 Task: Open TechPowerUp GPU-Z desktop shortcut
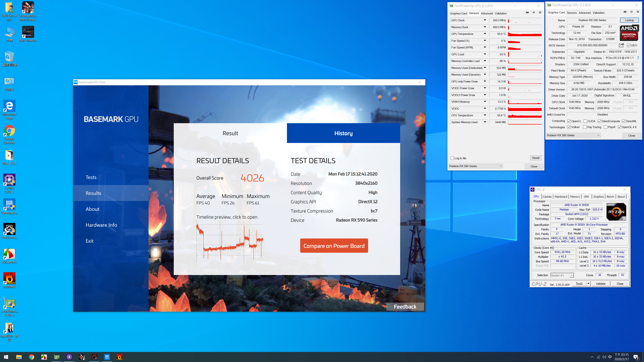(9, 307)
